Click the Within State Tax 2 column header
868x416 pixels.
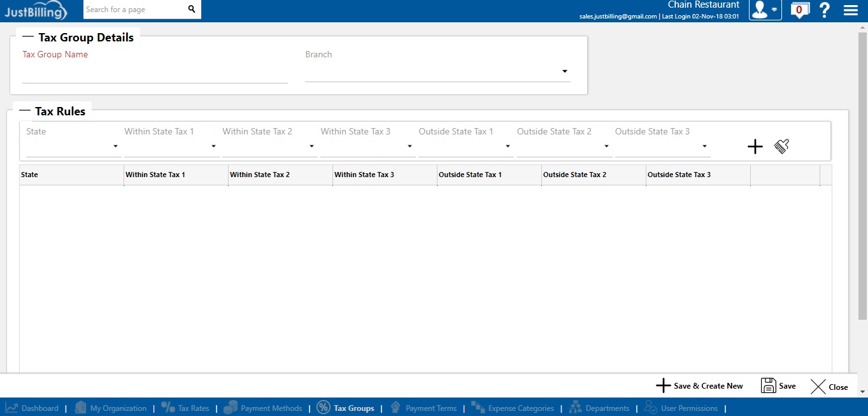point(280,175)
